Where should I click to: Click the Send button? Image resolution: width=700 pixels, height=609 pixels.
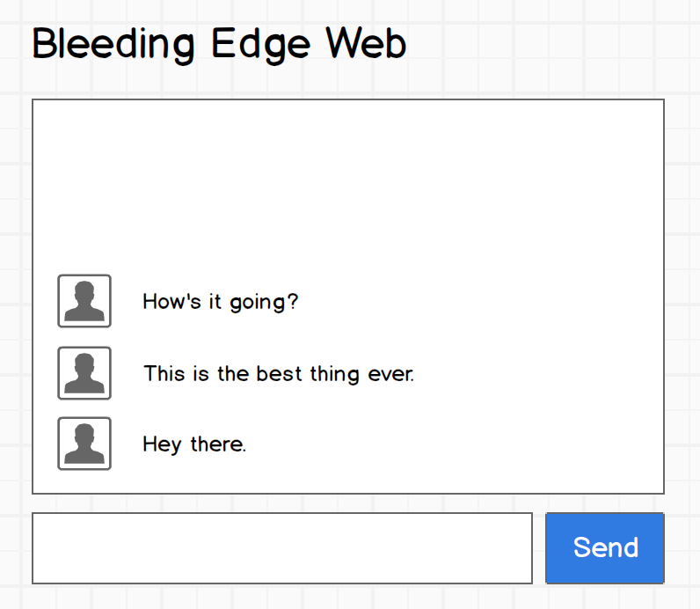tap(605, 548)
